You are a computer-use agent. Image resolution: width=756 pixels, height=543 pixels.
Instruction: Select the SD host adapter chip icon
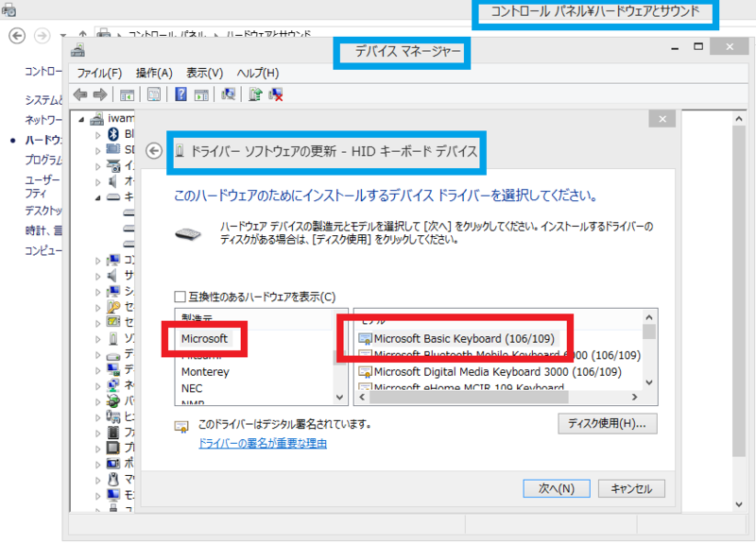112,149
